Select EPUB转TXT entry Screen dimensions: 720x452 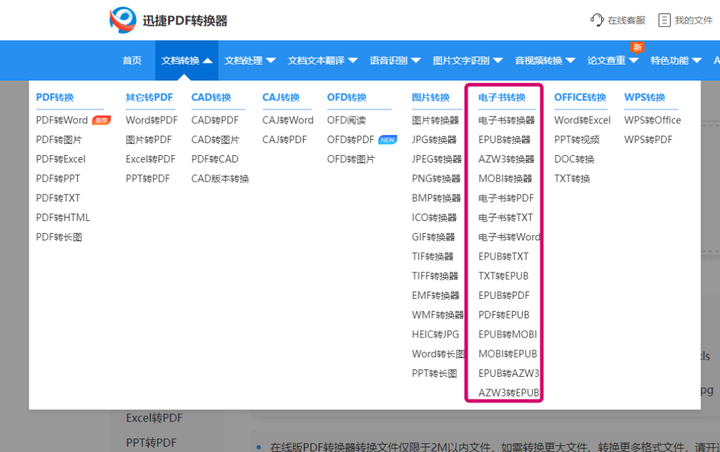point(503,256)
